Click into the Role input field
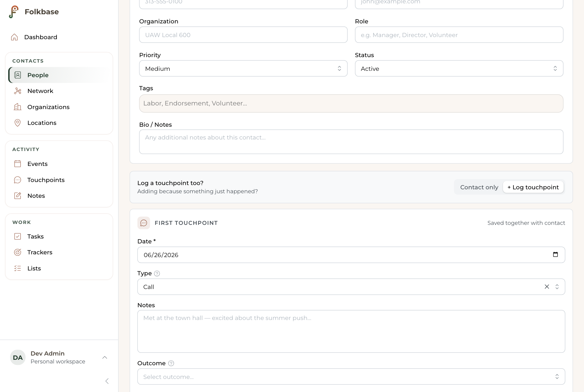This screenshot has height=392, width=584. 459,35
